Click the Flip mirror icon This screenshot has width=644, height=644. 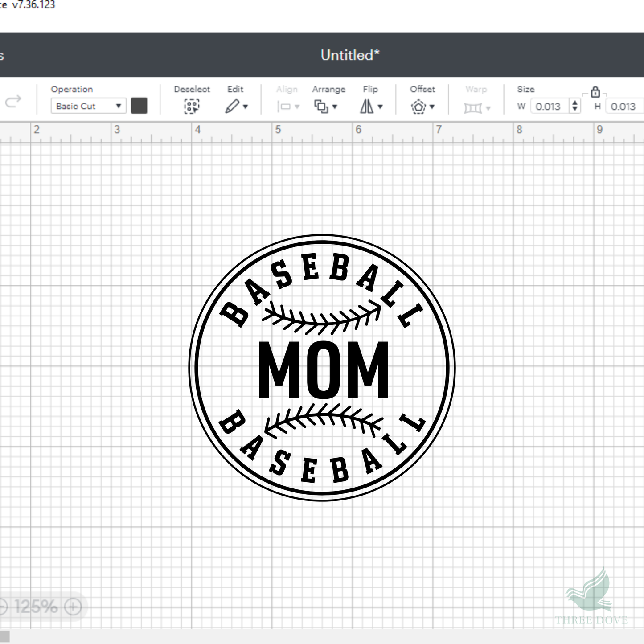tap(367, 107)
